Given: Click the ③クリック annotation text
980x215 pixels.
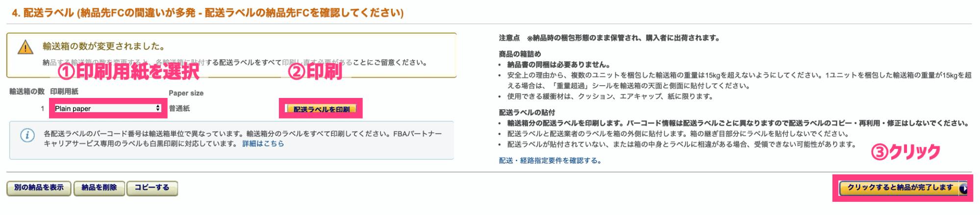Looking at the screenshot, I should pyautogui.click(x=905, y=152).
